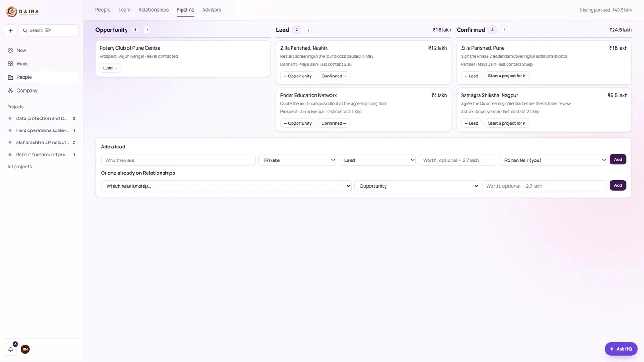
Task: Open the Opportunity stage dropdown for existing relationship
Action: 417,186
